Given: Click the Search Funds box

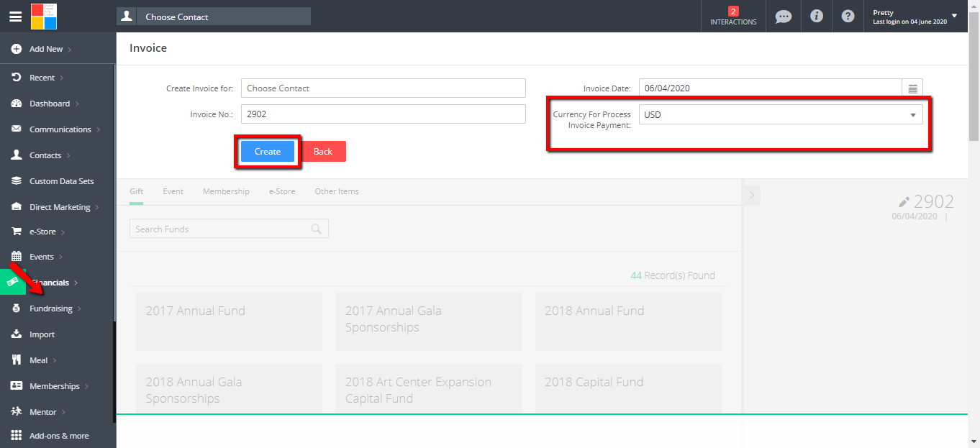Looking at the screenshot, I should click(x=229, y=229).
